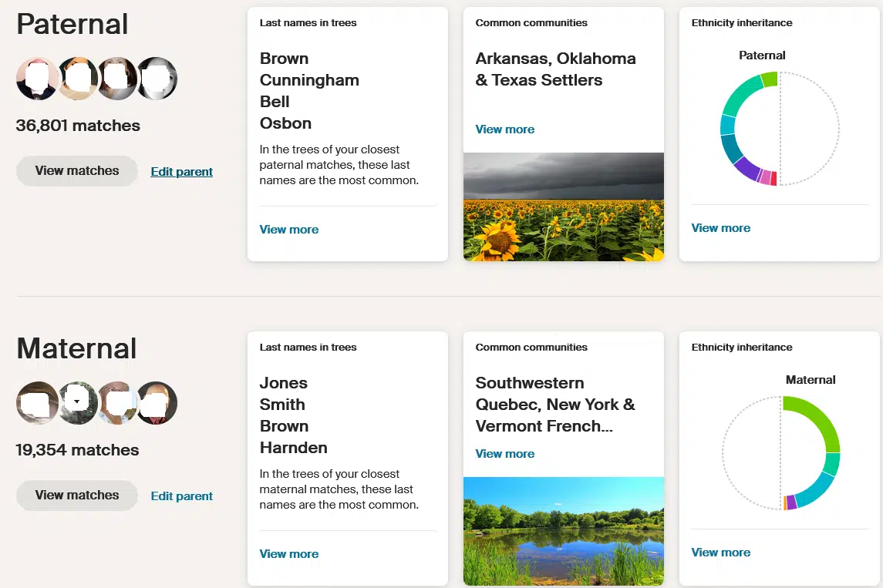View more maternal ethnicity inheritance
Screen dimensions: 883x588
[721, 553]
